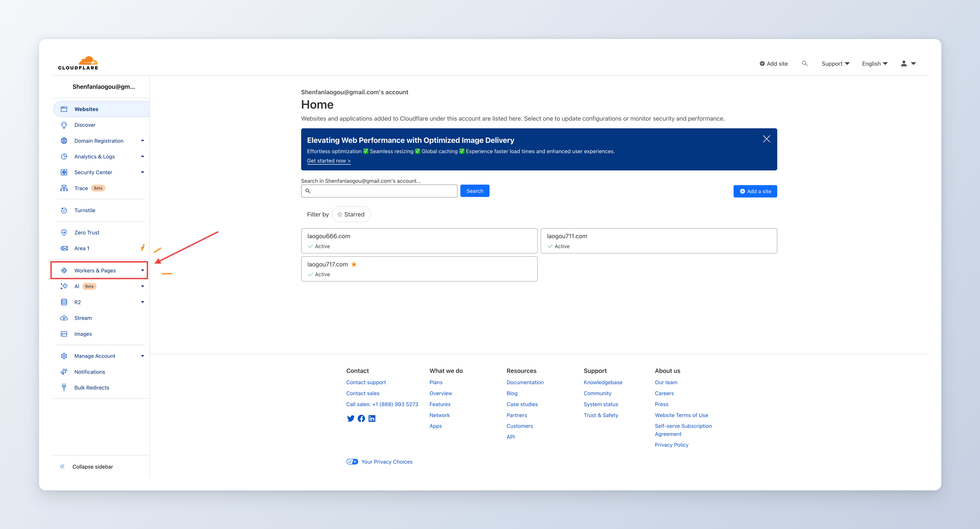Viewport: 980px width, 529px height.
Task: Click the Get started now link
Action: [x=328, y=161]
